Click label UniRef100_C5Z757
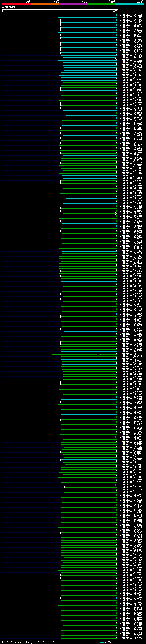 (x=131, y=50)
